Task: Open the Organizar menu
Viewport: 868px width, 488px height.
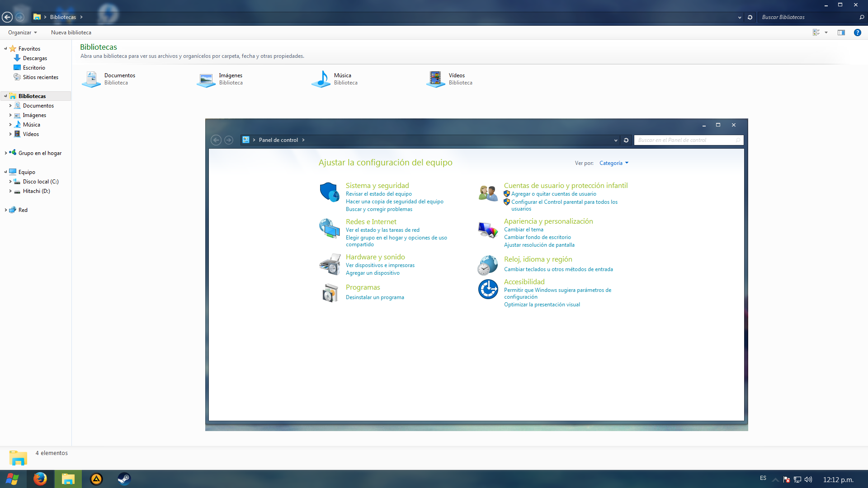Action: [22, 32]
